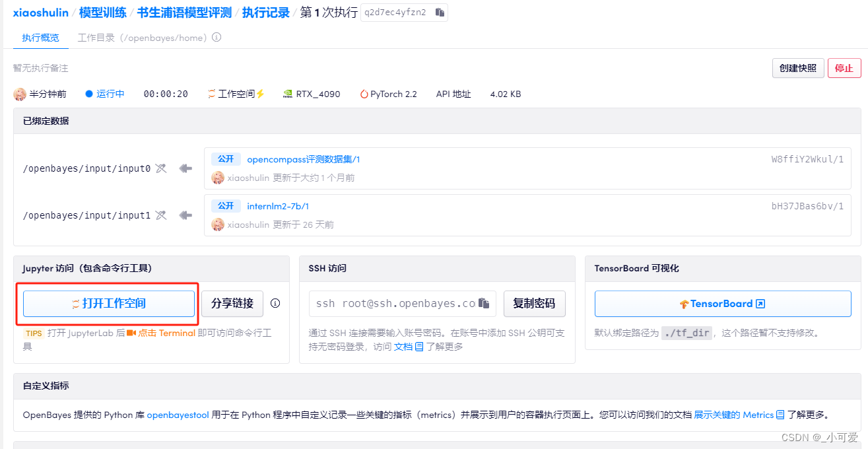Unbind the input1 dataset
The height and width of the screenshot is (449, 868).
point(160,216)
